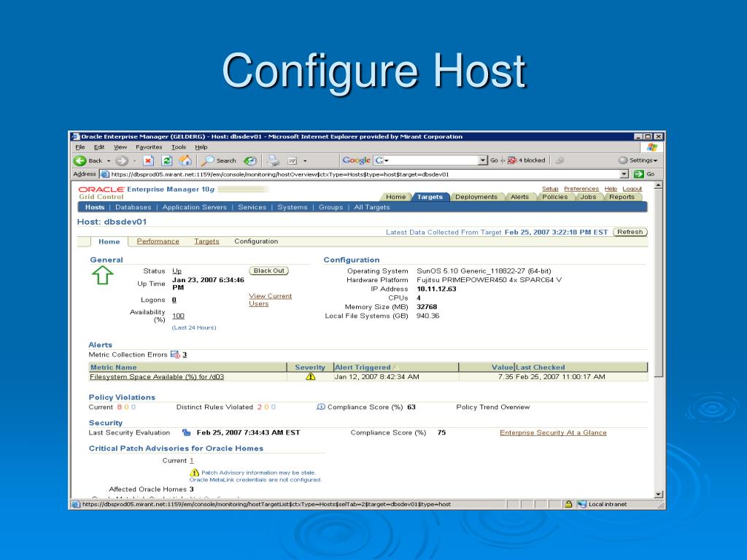Open the Forward button history dropdown arrow
Screen dimensions: 747x560
click(x=135, y=161)
